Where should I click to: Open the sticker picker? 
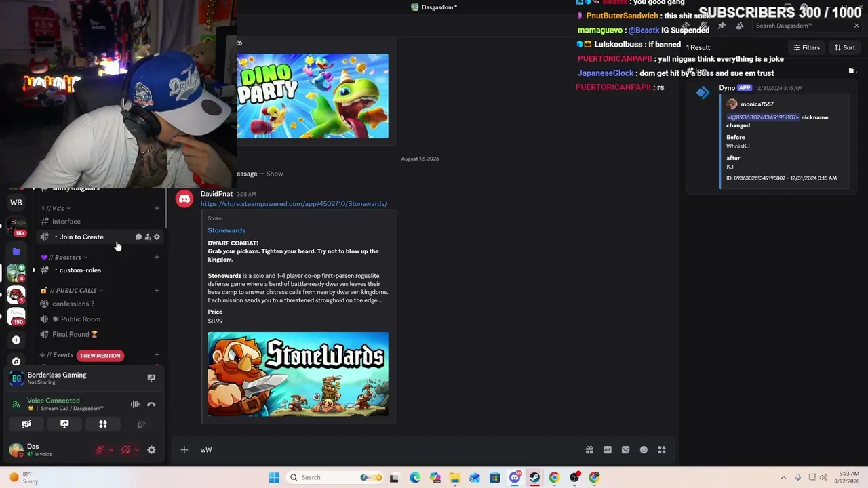point(625,450)
